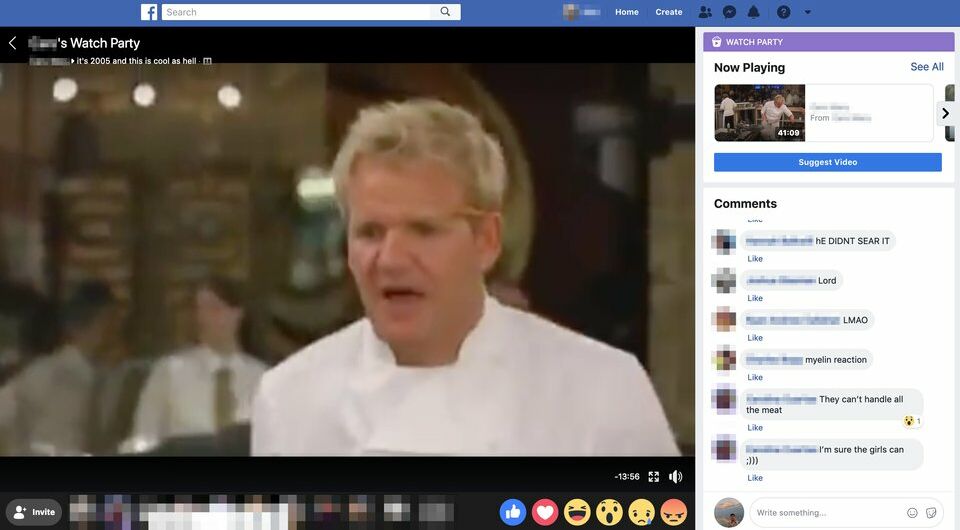This screenshot has height=530, width=960.
Task: Go back with the left arrow
Action: pos(12,43)
